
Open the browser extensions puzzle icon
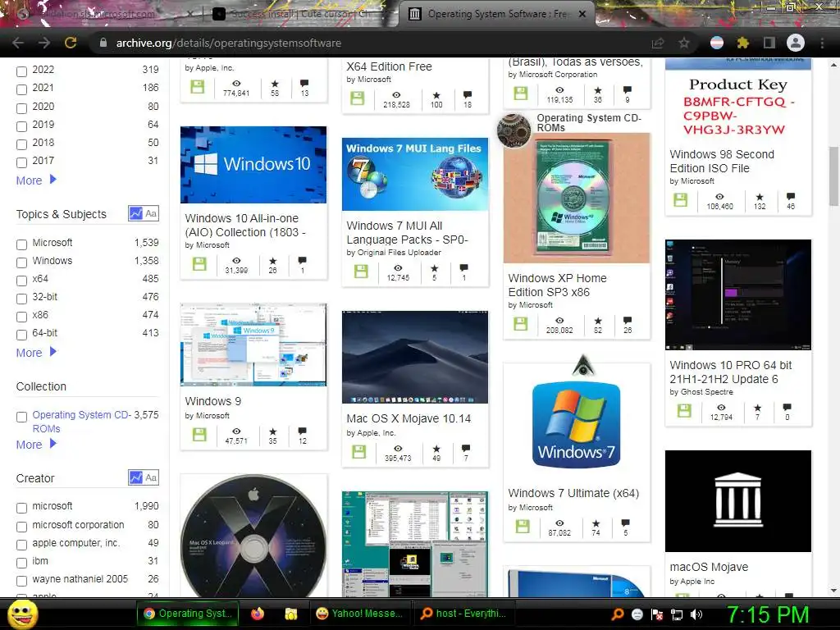click(x=742, y=43)
